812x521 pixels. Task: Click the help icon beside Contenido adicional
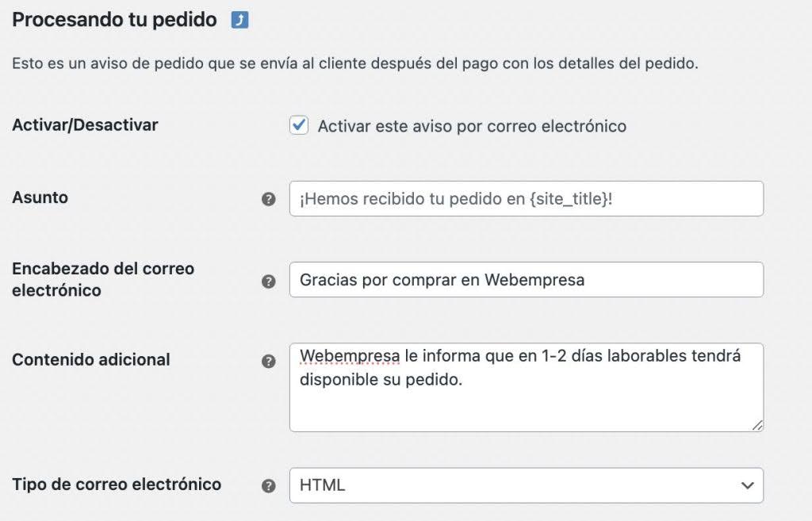[x=269, y=361]
